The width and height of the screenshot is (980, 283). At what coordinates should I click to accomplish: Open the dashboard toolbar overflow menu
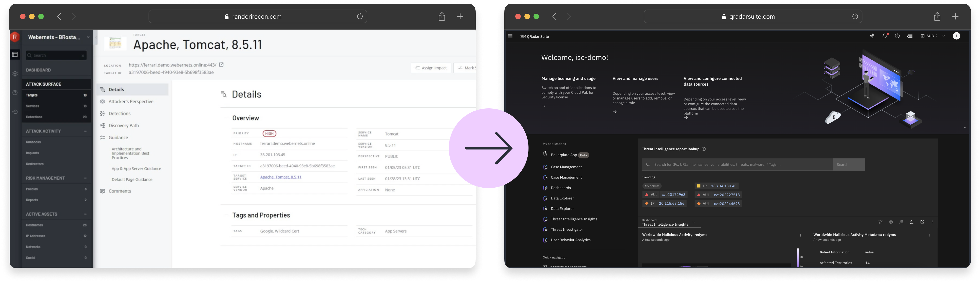(932, 222)
